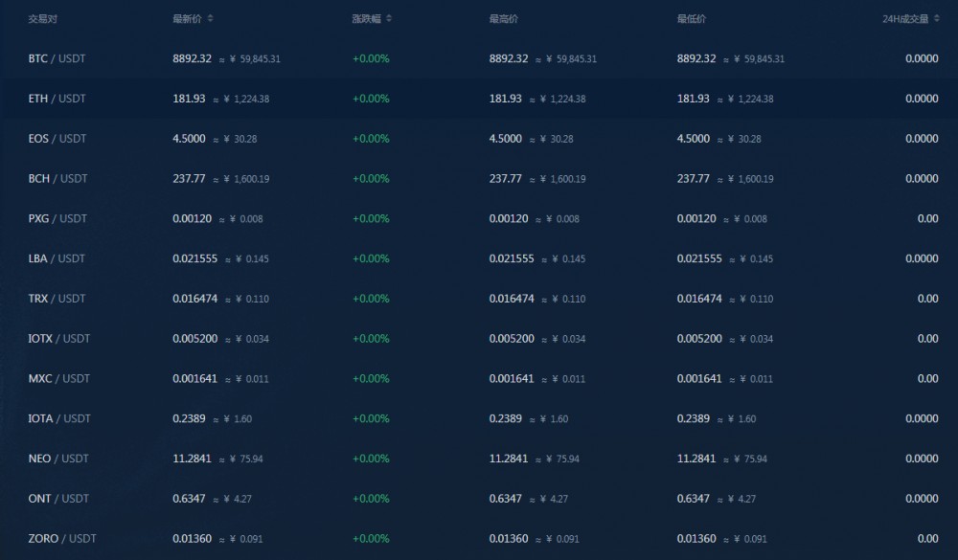958x560 pixels.
Task: Select the IOTA / USDT pair
Action: (59, 419)
